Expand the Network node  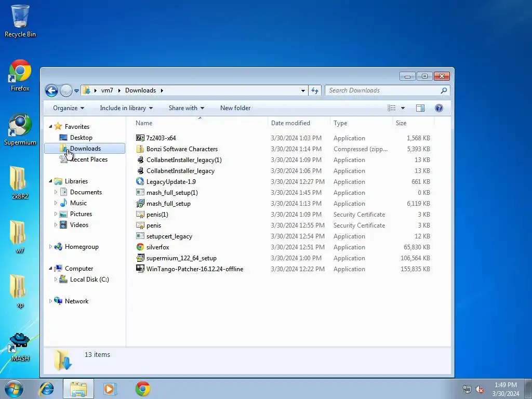[50, 301]
